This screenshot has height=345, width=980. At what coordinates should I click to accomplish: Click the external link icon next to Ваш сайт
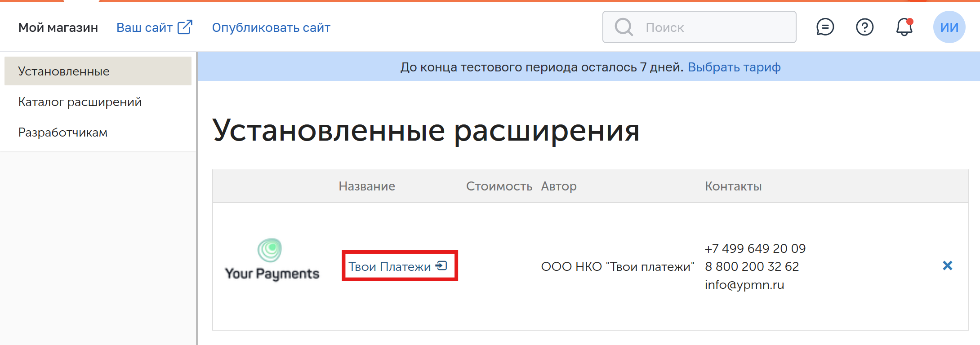pyautogui.click(x=185, y=27)
